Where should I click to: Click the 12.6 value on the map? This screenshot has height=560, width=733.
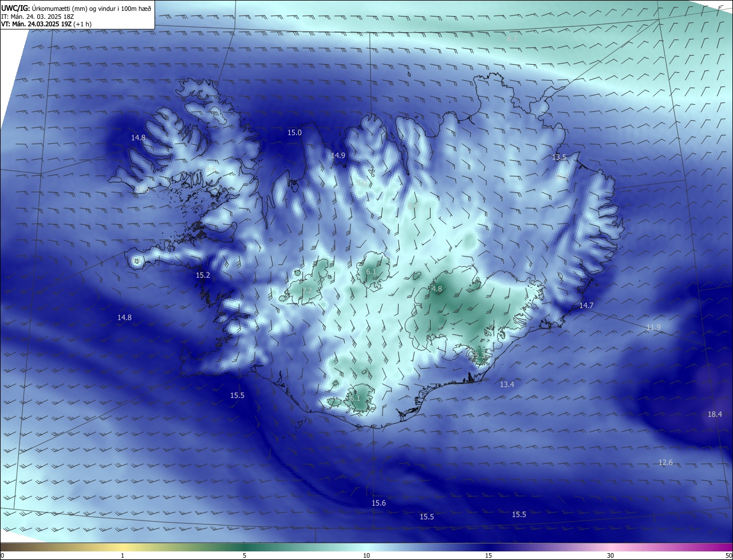[665, 462]
